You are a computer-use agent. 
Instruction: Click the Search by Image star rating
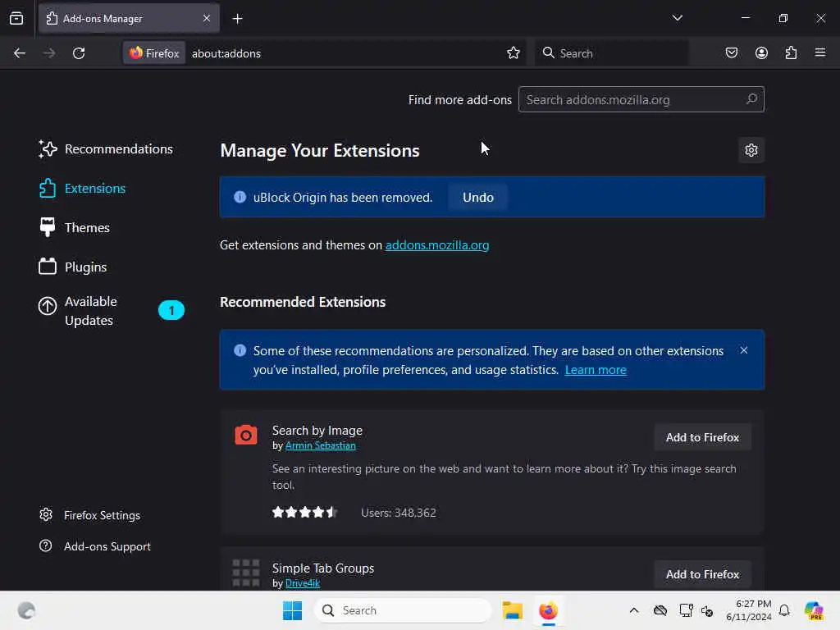(304, 512)
